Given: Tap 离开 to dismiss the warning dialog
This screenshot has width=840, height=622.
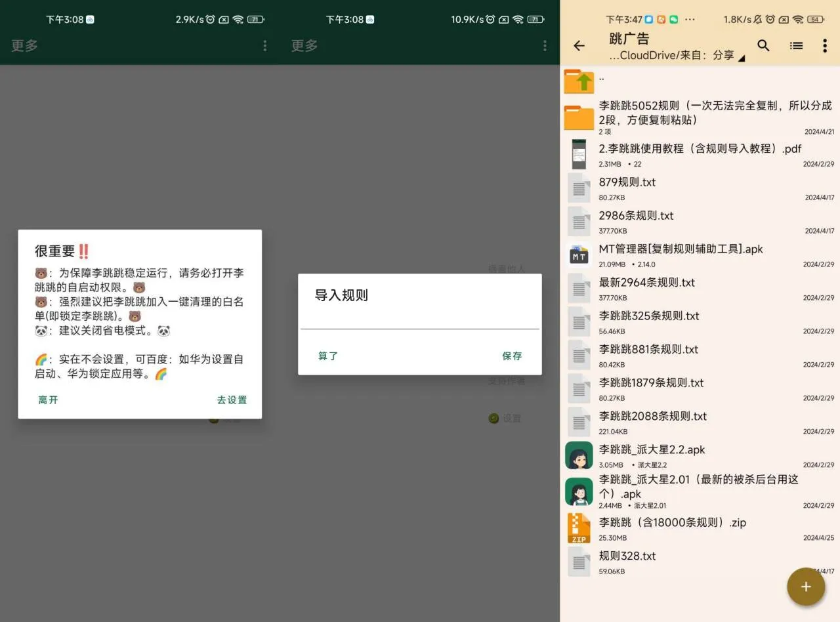Looking at the screenshot, I should tap(47, 400).
